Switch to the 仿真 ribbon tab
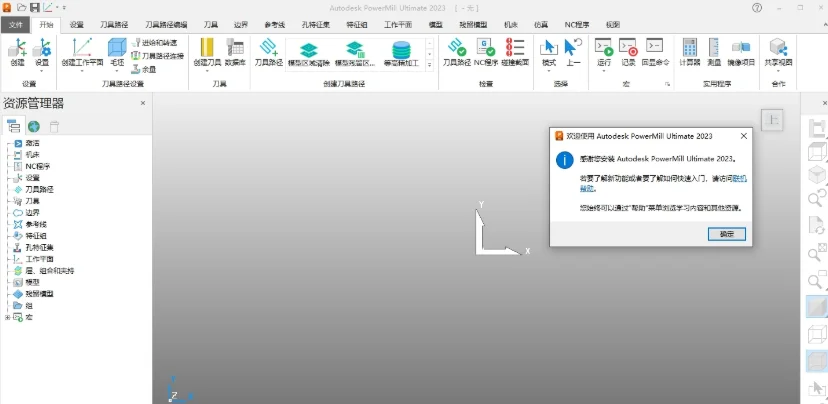 pos(541,25)
